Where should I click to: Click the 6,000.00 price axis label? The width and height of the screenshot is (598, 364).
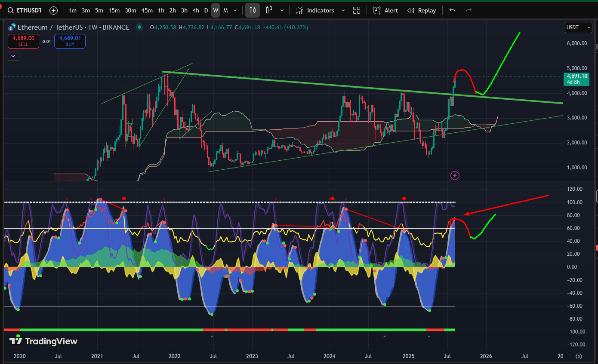point(576,43)
